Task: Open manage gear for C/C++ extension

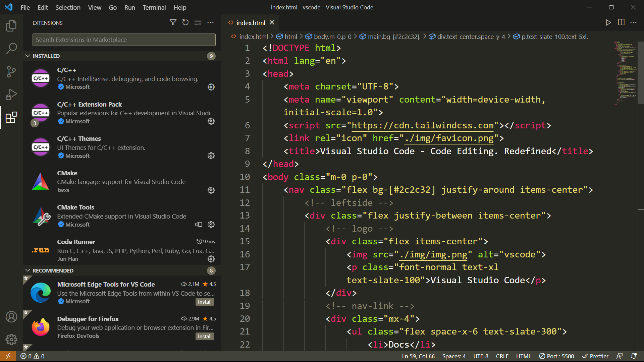Action: [x=211, y=87]
